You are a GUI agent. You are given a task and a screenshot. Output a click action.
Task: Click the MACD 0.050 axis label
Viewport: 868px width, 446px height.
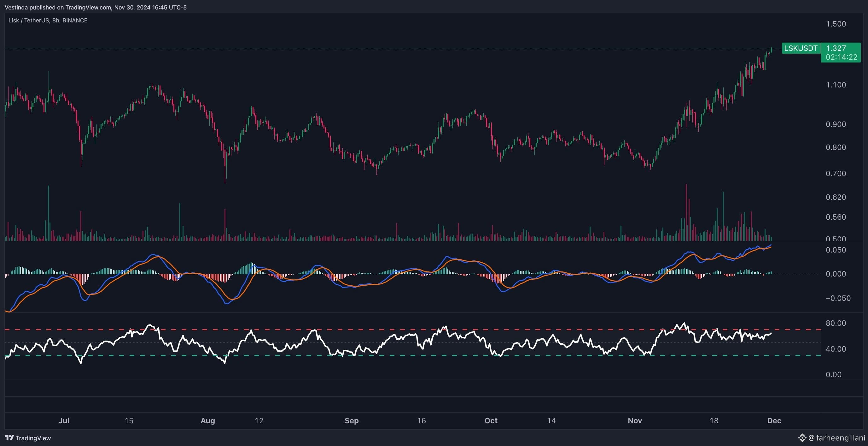pyautogui.click(x=836, y=250)
